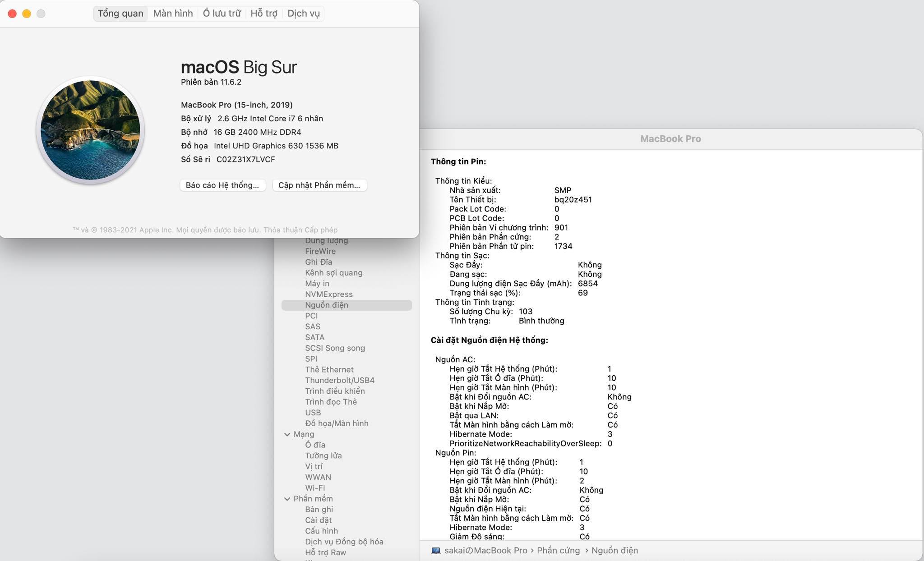This screenshot has height=561, width=924.
Task: Select NVMExpress in the sidebar
Action: pyautogui.click(x=328, y=294)
